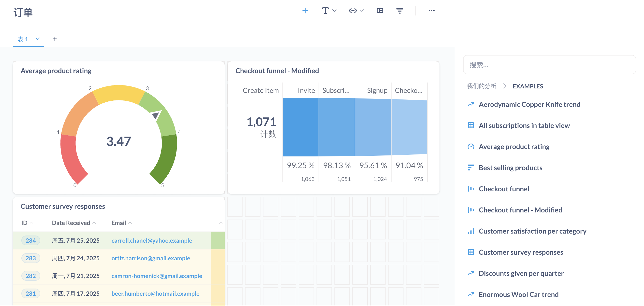
Task: Select the 表 1 tab
Action: pos(23,39)
